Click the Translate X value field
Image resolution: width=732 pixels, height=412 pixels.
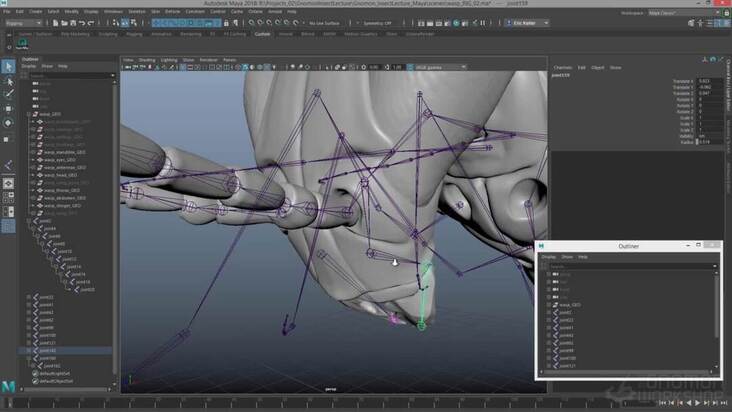[710, 81]
